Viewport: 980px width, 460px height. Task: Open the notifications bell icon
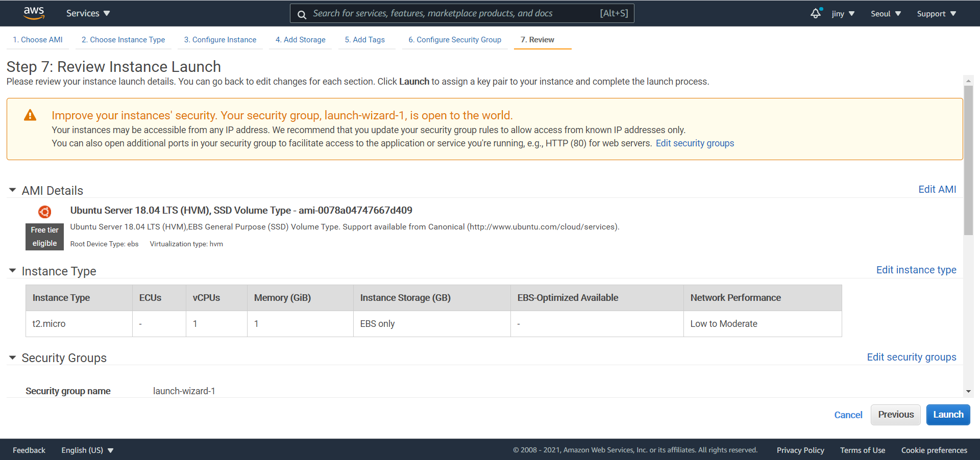tap(816, 13)
